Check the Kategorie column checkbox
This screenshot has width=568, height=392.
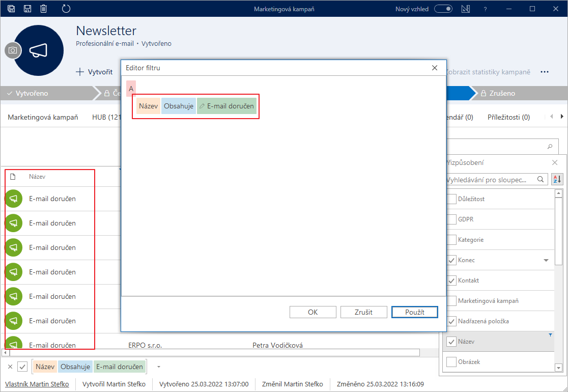point(451,239)
